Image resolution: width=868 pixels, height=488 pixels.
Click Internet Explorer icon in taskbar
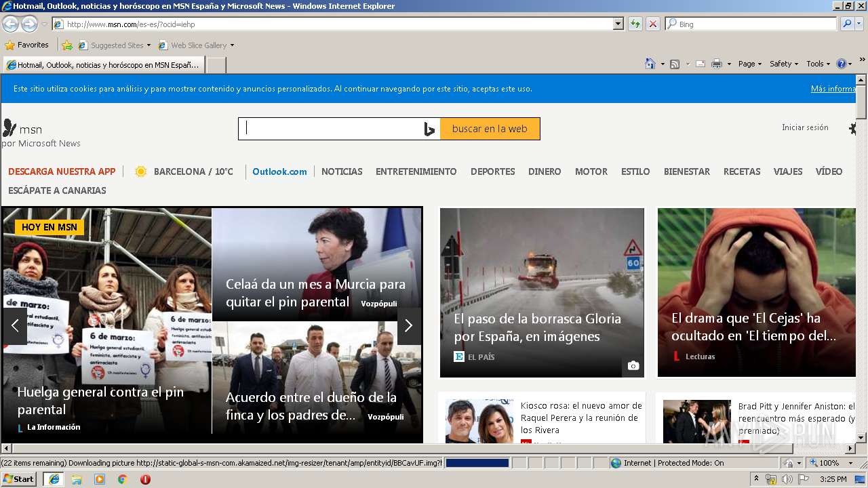pyautogui.click(x=54, y=479)
